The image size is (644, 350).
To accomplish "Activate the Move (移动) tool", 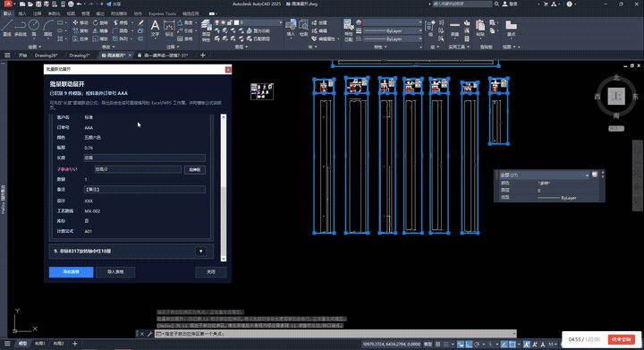I will click(80, 22).
